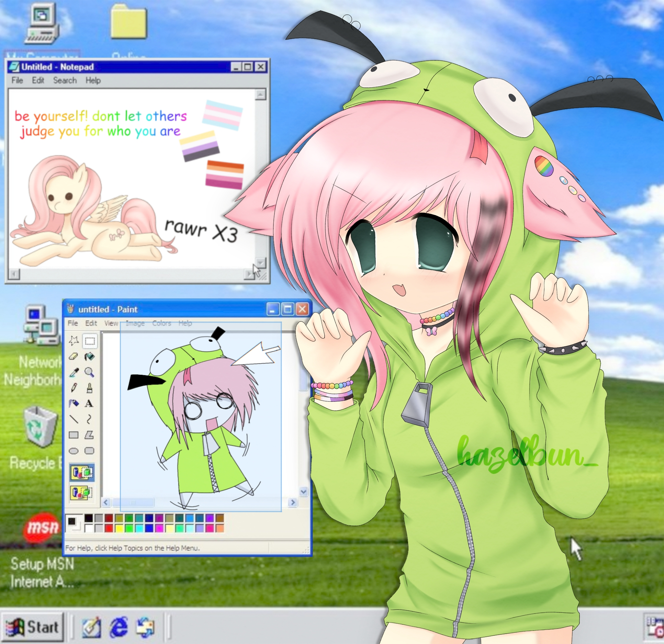This screenshot has height=644, width=664.
Task: Open the yellow folder on the desktop
Action: coord(129,22)
